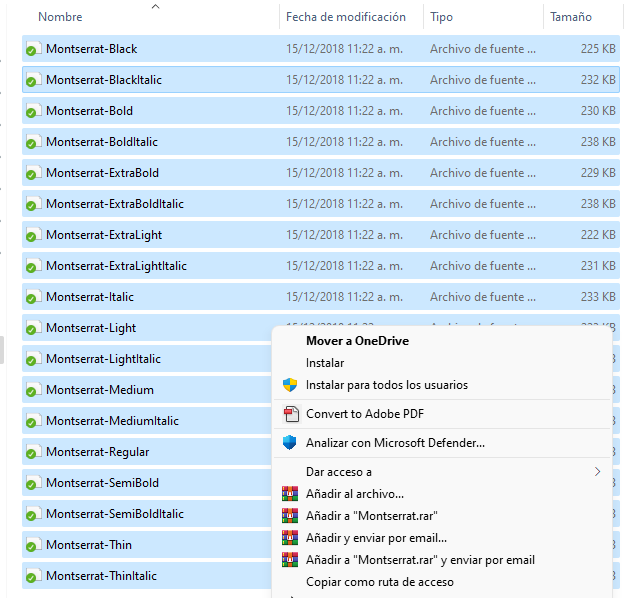
Task: Select the Montserrat-BlackItalic file name
Action: click(104, 80)
